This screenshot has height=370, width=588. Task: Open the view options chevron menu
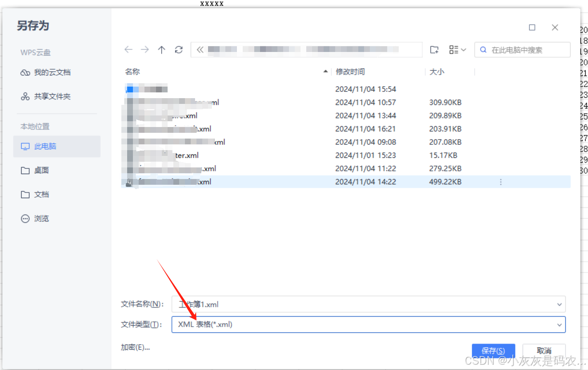pos(463,49)
